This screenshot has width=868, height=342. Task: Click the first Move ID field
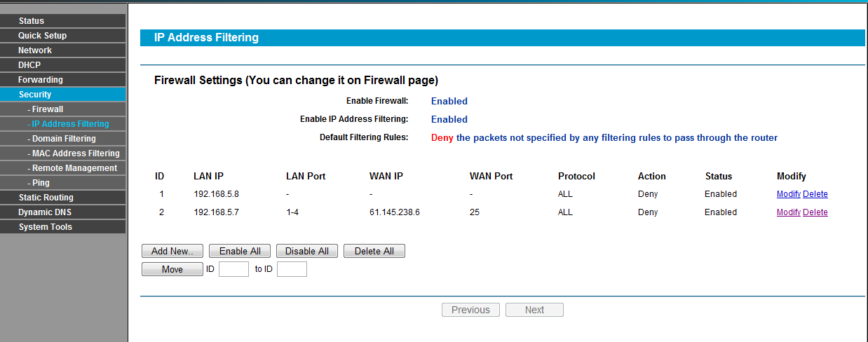[233, 269]
